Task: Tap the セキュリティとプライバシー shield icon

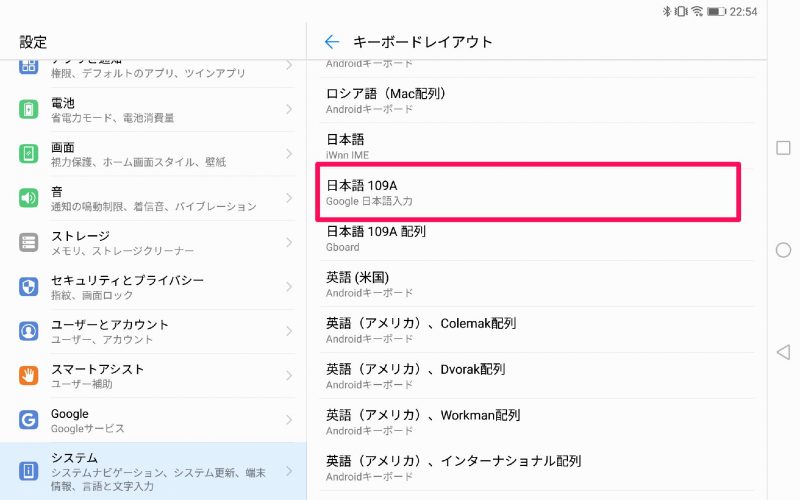Action: pyautogui.click(x=29, y=287)
